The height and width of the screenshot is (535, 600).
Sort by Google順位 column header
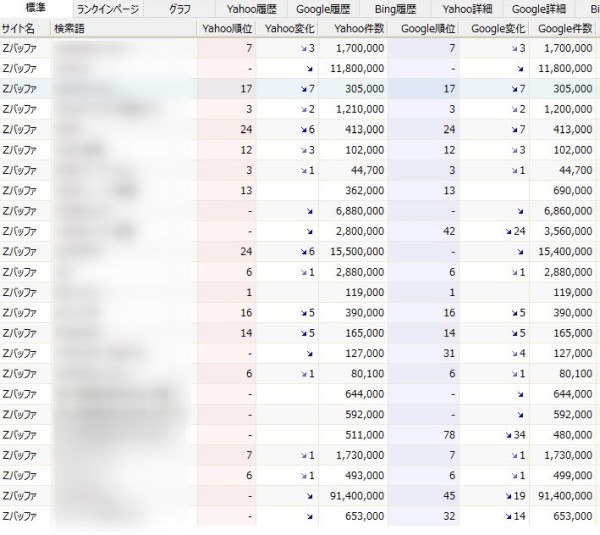tap(424, 28)
